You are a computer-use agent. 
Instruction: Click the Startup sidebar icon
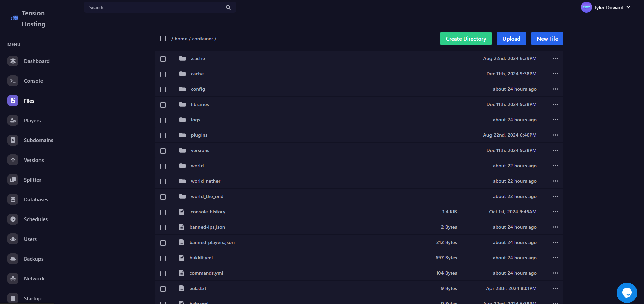click(13, 298)
